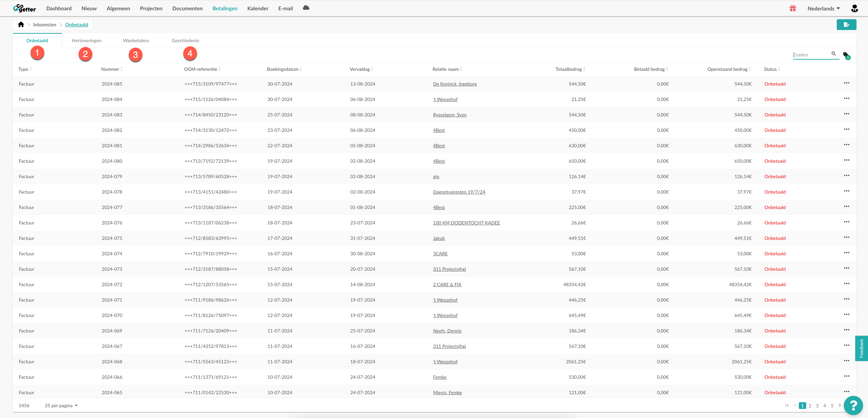
Task: Open actions menu for invoice 2024-084
Action: click(846, 99)
